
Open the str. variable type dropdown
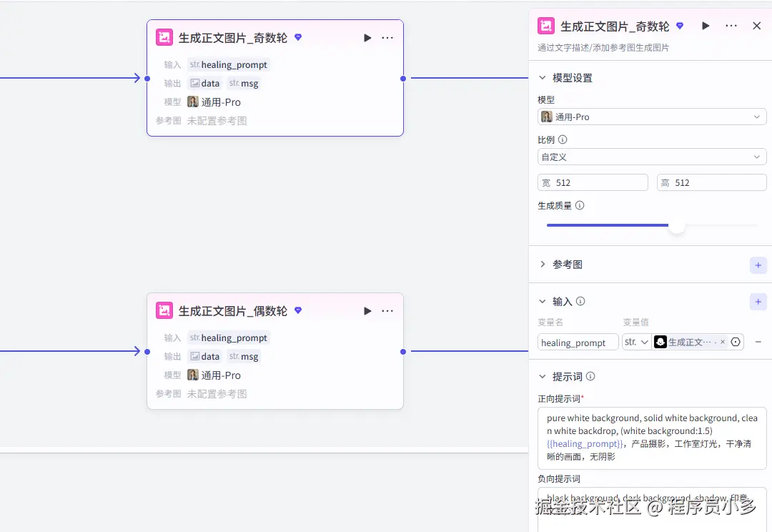(x=636, y=342)
